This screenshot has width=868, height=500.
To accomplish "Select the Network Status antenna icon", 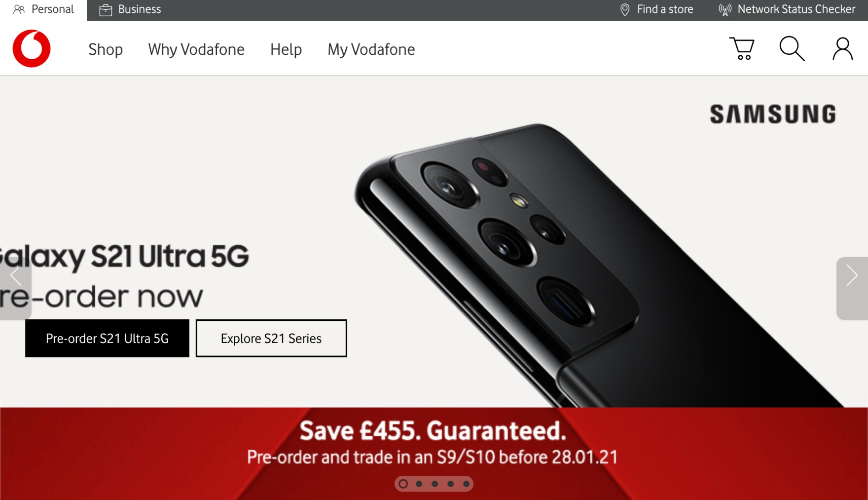I will pyautogui.click(x=725, y=10).
